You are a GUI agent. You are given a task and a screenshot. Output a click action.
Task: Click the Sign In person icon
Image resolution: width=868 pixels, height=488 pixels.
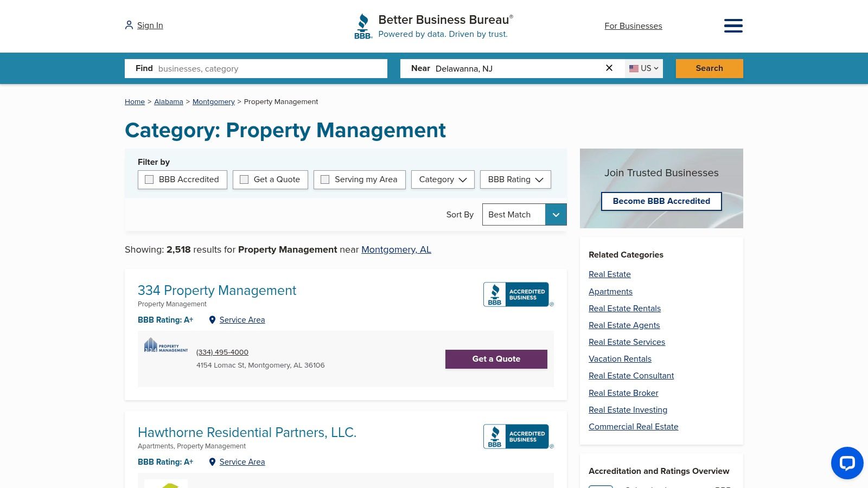click(x=129, y=25)
